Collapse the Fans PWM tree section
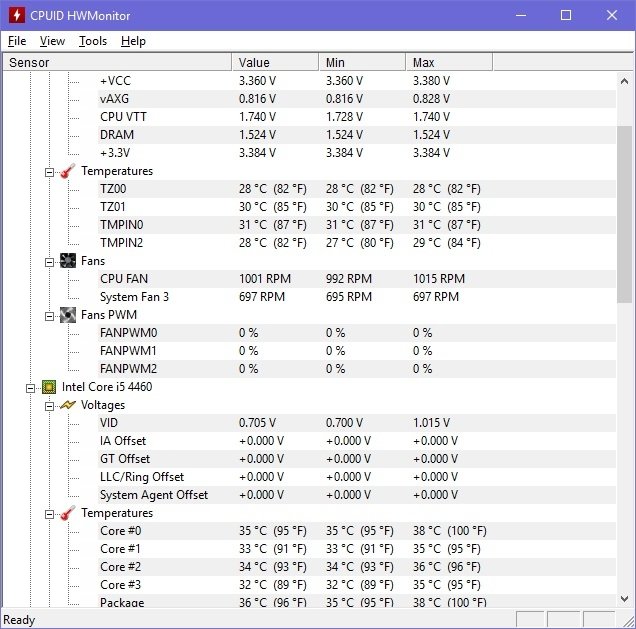The height and width of the screenshot is (629, 636). pyautogui.click(x=49, y=315)
